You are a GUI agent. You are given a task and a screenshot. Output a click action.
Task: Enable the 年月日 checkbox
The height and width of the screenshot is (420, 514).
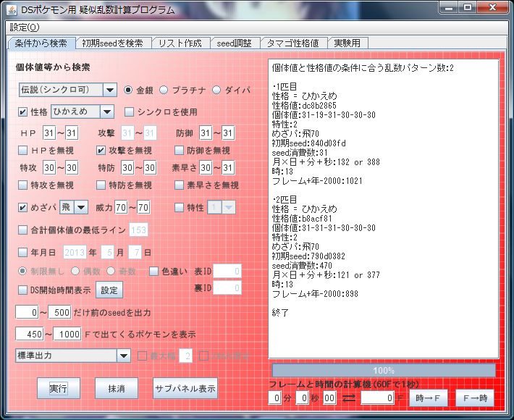tap(22, 253)
